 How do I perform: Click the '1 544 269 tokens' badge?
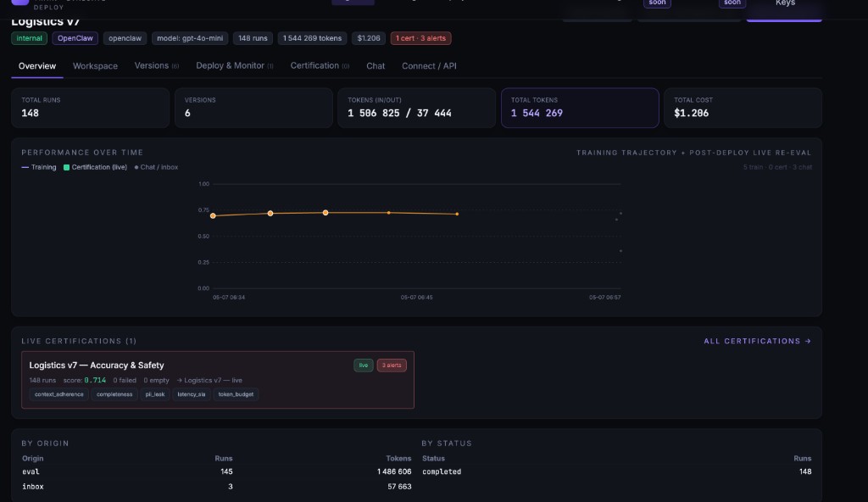point(312,38)
